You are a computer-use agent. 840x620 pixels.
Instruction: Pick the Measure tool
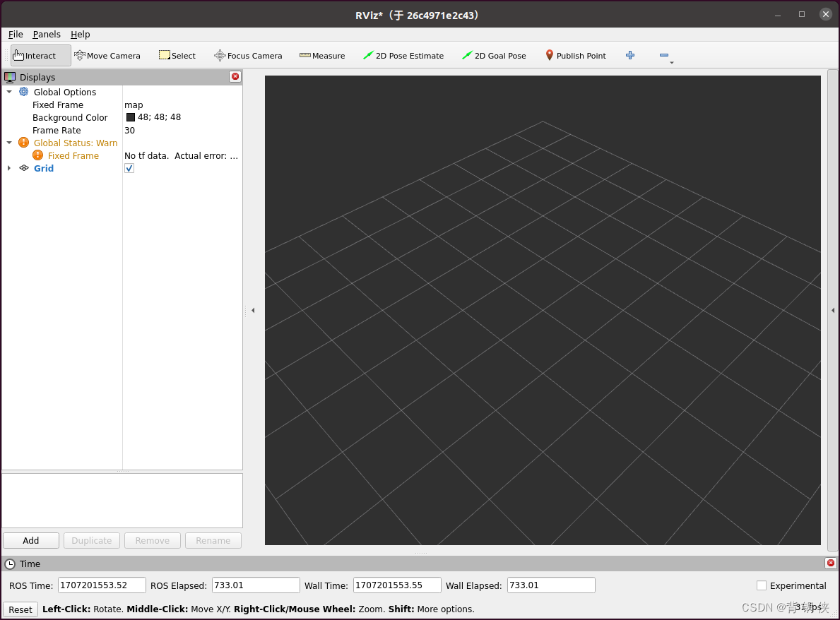(322, 56)
